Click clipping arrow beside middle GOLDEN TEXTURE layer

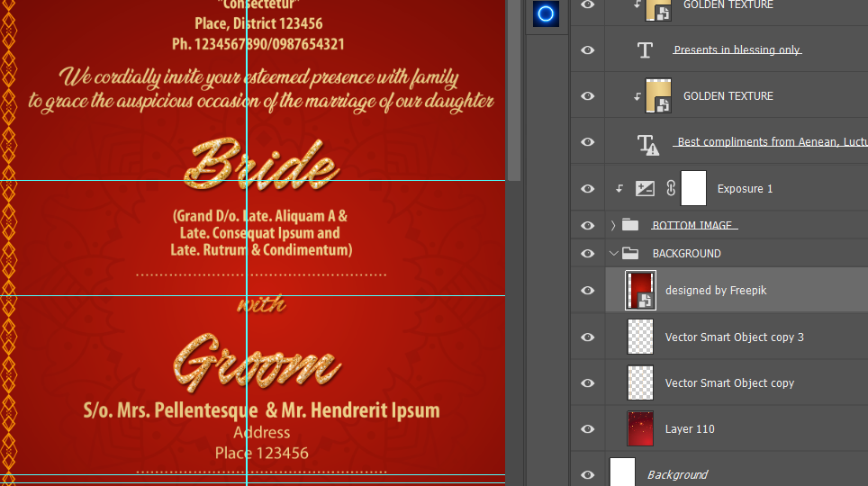(637, 96)
